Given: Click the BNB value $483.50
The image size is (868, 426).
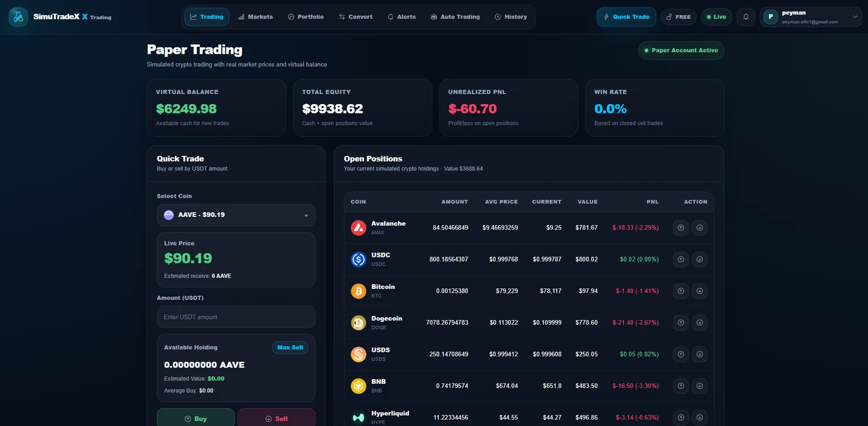Looking at the screenshot, I should pos(587,386).
